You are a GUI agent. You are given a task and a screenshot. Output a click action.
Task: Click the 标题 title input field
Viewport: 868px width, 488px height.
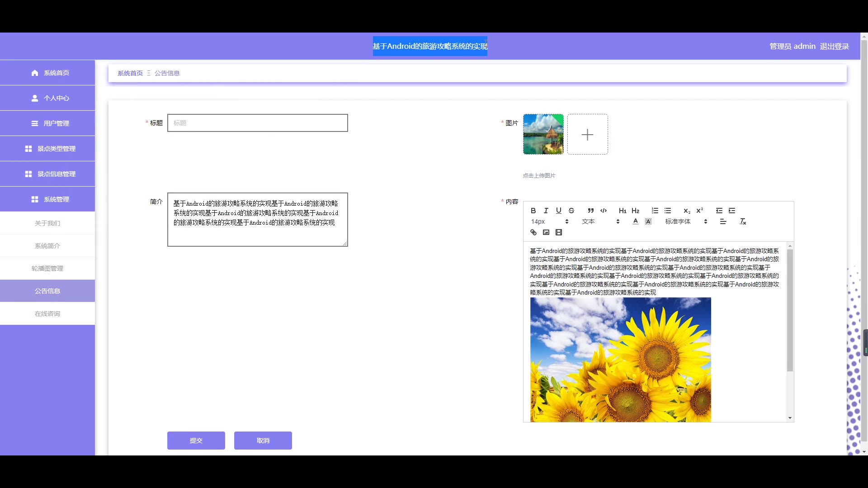pos(257,123)
